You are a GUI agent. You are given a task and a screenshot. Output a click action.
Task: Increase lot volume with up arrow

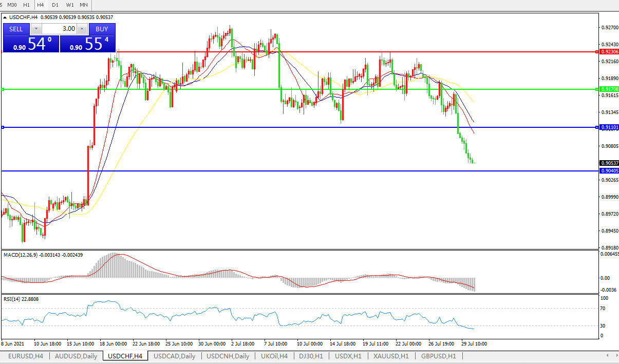82,29
